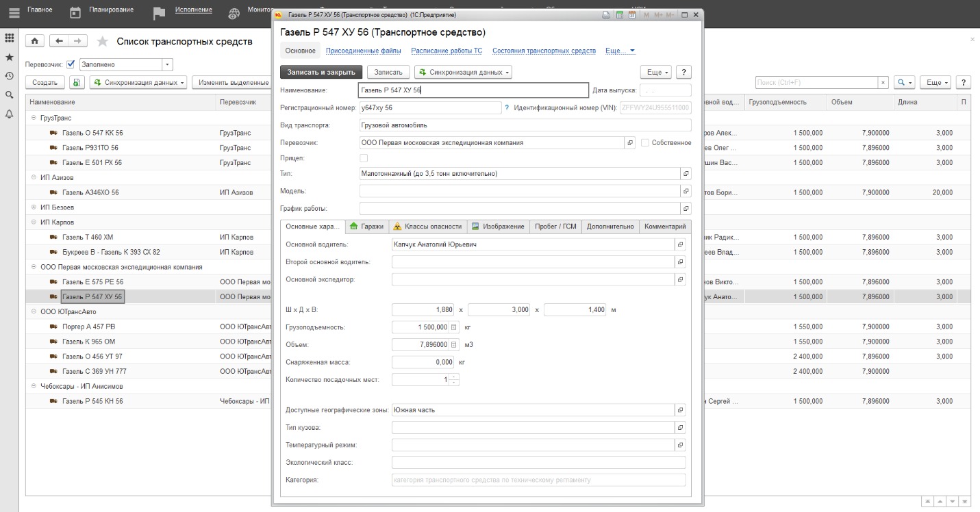Open search options magnifier dropdown
Screen dimensions: 980x512
905,83
